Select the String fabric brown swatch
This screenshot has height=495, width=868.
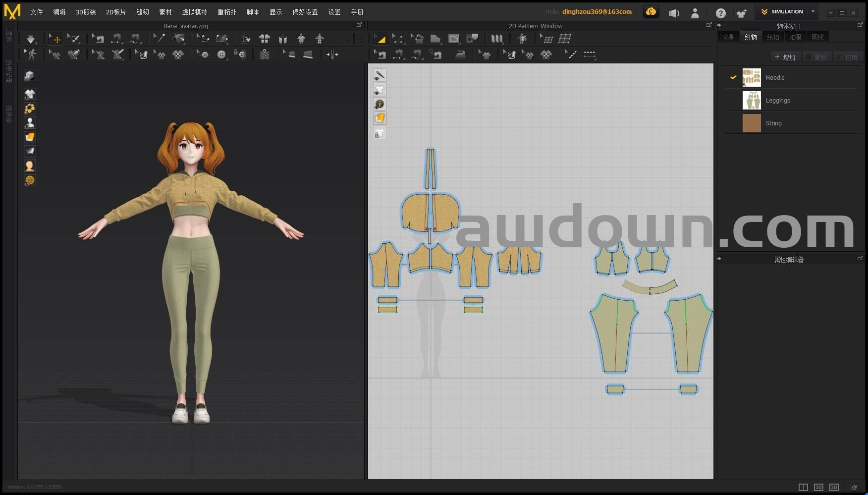click(x=751, y=123)
